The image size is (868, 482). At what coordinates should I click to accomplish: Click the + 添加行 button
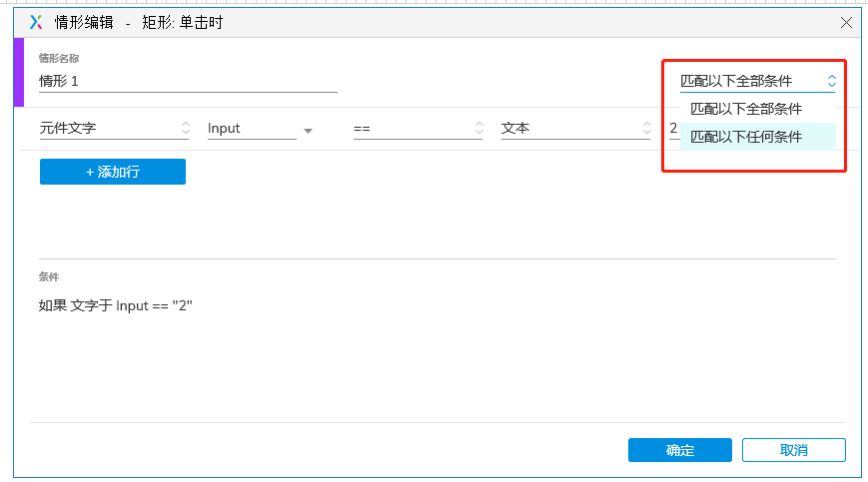pos(113,172)
